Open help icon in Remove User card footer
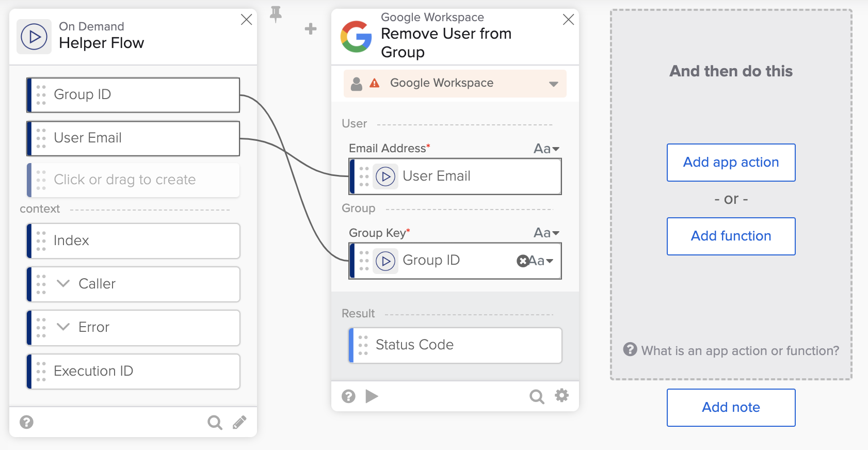The width and height of the screenshot is (868, 450). (349, 396)
